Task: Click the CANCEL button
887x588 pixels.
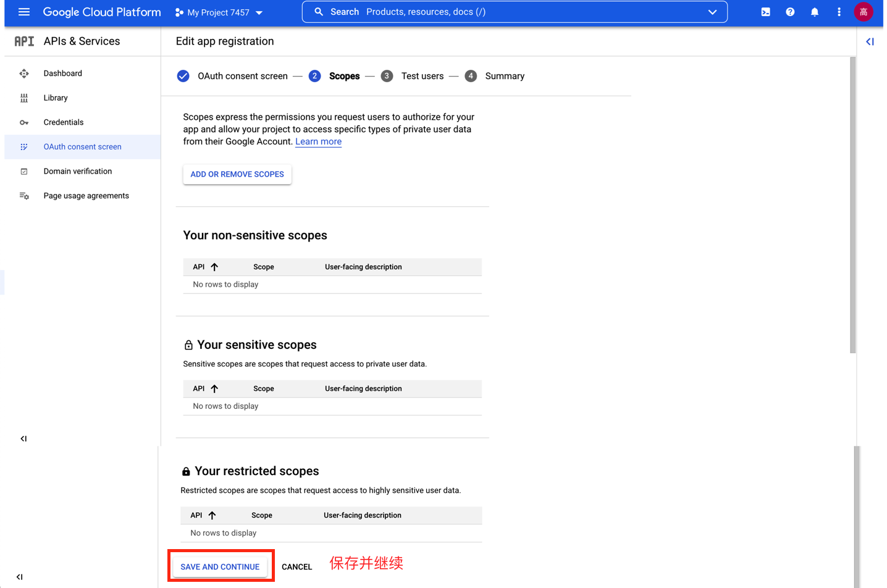Action: [297, 567]
